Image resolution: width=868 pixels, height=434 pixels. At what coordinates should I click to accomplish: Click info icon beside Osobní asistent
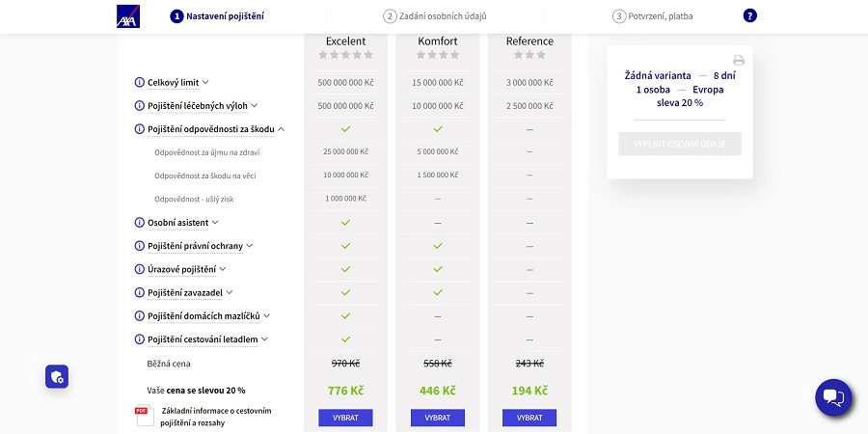140,223
